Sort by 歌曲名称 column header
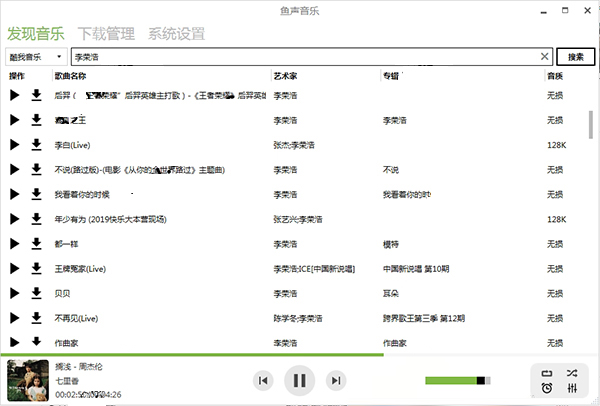Image resolution: width=600 pixels, height=406 pixels. point(70,76)
